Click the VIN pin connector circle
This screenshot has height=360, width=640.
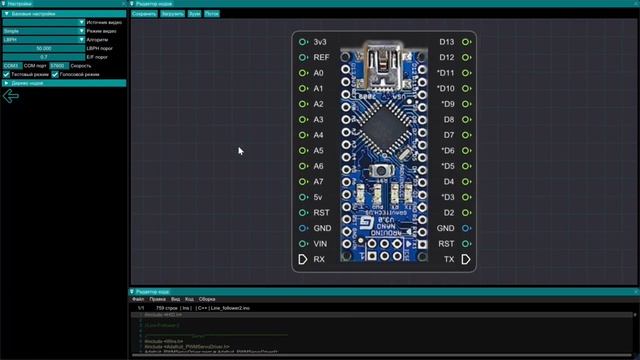pos(303,244)
